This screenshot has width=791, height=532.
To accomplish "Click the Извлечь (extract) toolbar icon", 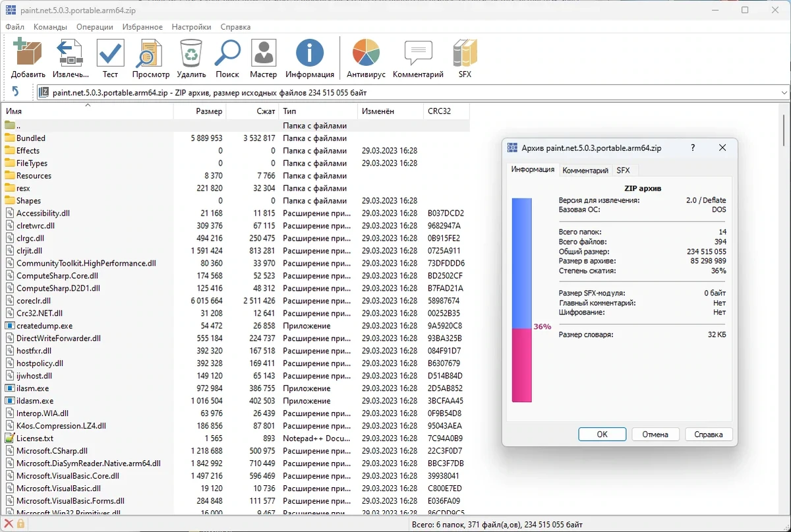I will pos(69,53).
